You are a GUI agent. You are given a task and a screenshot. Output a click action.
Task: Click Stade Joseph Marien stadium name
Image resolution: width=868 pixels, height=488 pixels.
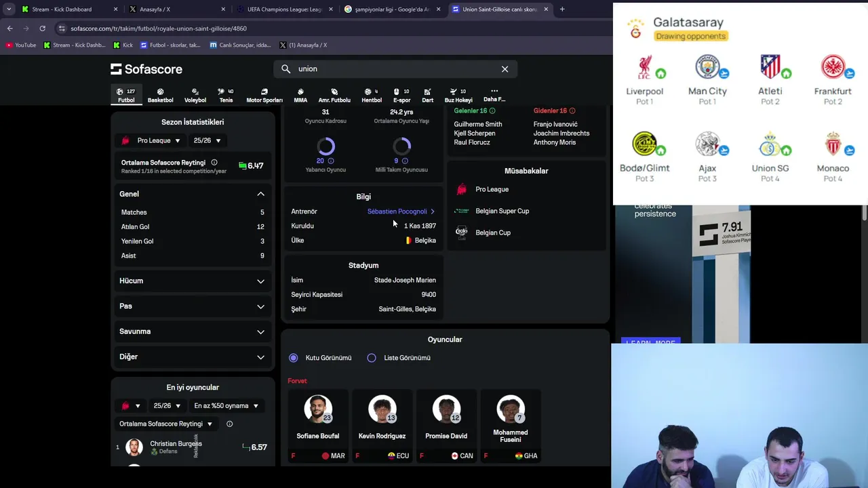405,280
